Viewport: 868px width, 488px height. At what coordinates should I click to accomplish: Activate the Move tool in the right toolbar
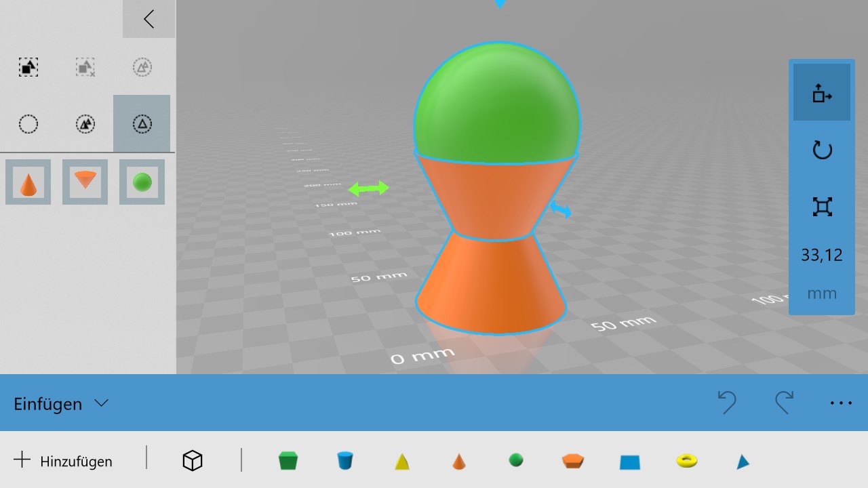pyautogui.click(x=822, y=93)
